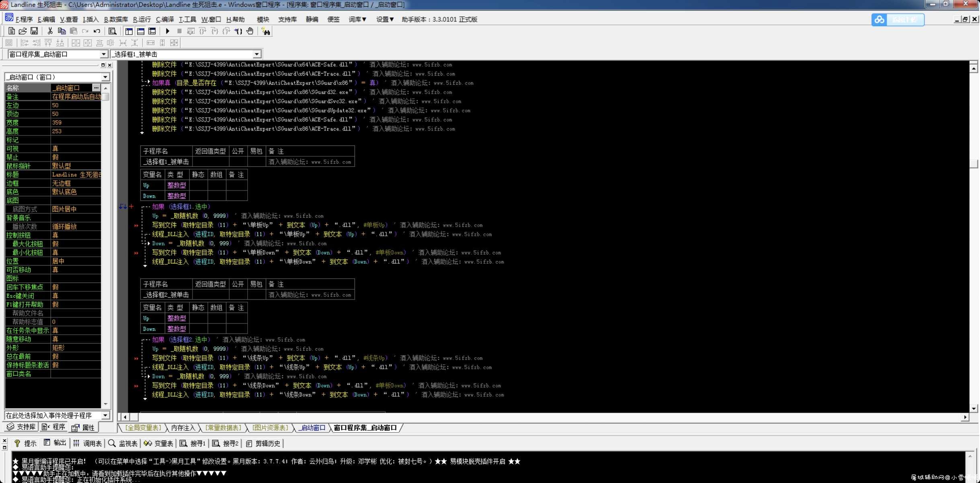Click the code editor vertical scrollbar down arrow
This screenshot has width=980, height=483.
coord(974,409)
